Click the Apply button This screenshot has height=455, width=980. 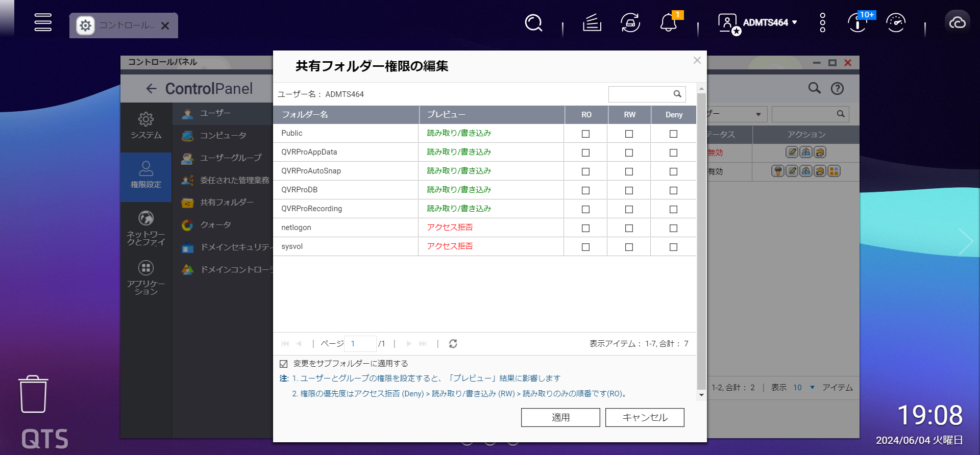click(x=560, y=417)
